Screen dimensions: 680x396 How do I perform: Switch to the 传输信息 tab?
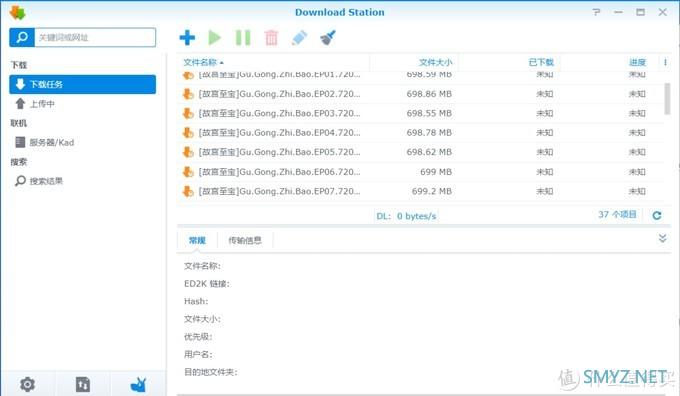tap(245, 240)
